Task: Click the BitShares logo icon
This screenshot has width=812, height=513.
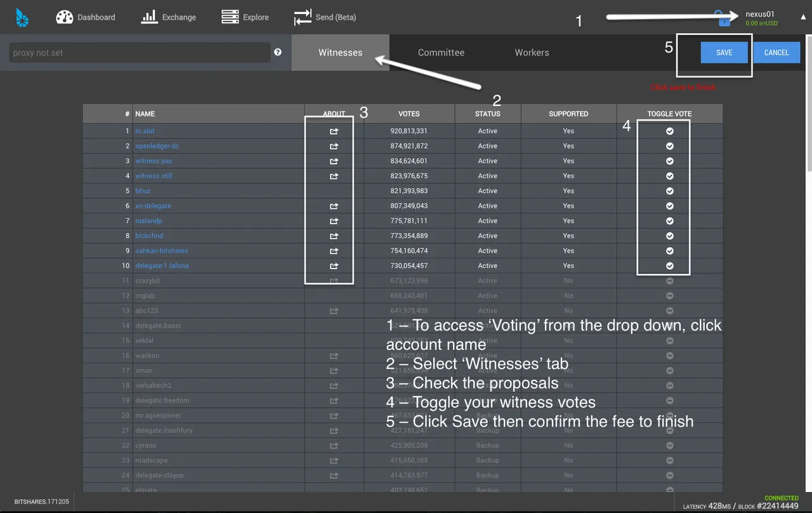Action: pos(22,17)
